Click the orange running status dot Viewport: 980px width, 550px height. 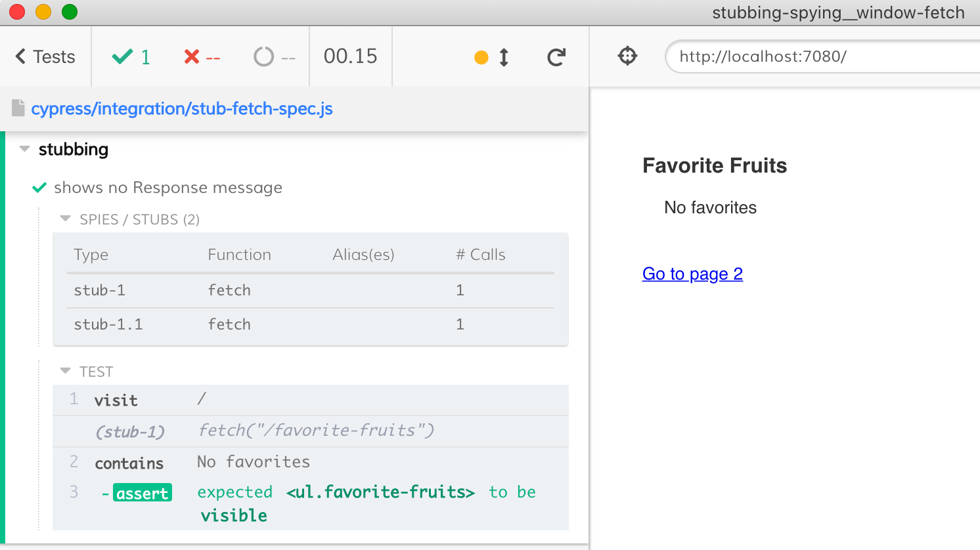[x=481, y=58]
